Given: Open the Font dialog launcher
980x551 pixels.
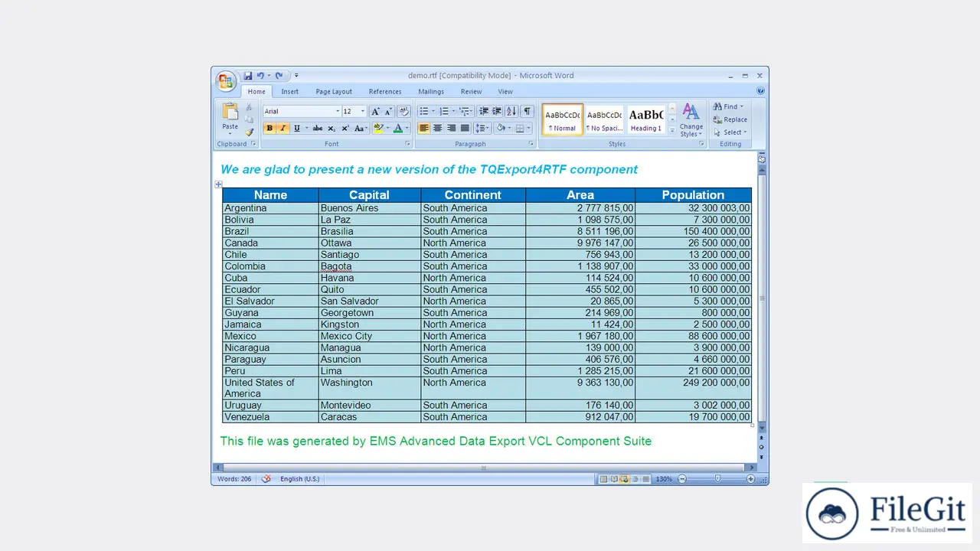Looking at the screenshot, I should [x=406, y=144].
